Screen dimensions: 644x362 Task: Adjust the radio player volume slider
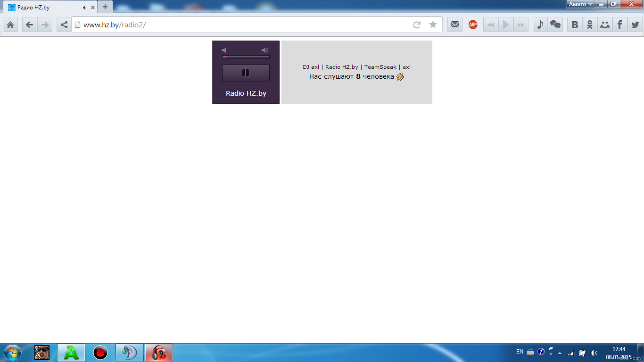coord(246,57)
